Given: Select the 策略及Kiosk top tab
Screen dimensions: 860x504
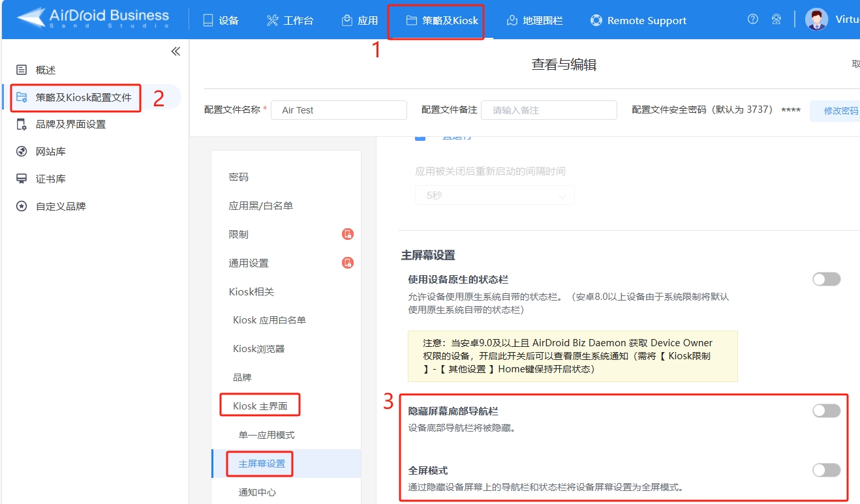Looking at the screenshot, I should 442,20.
